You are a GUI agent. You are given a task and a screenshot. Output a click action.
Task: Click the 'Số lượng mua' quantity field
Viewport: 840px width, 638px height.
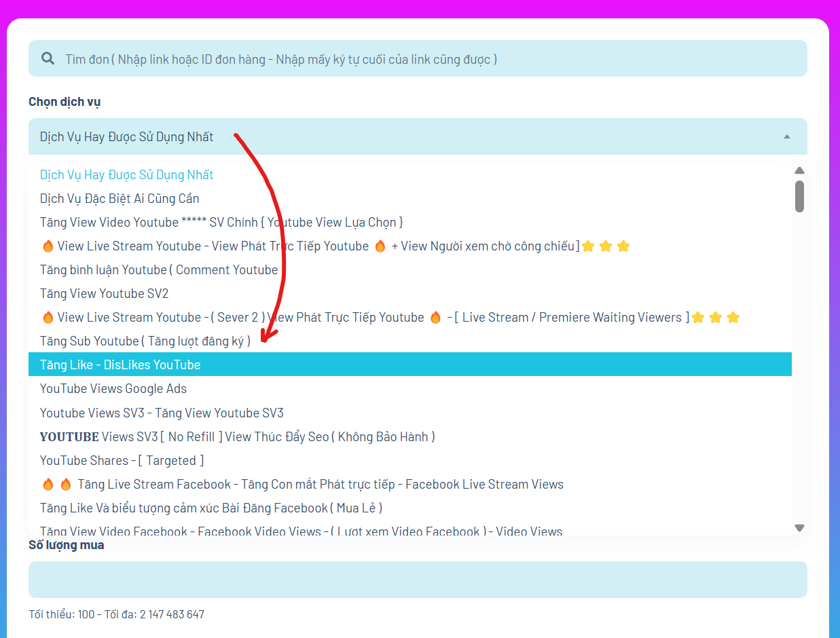(x=418, y=579)
